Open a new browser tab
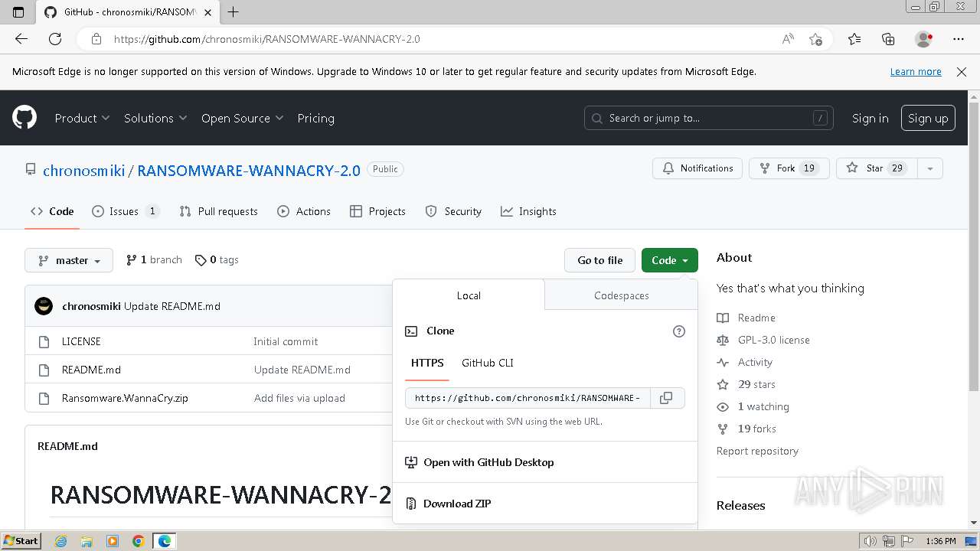 pyautogui.click(x=234, y=11)
